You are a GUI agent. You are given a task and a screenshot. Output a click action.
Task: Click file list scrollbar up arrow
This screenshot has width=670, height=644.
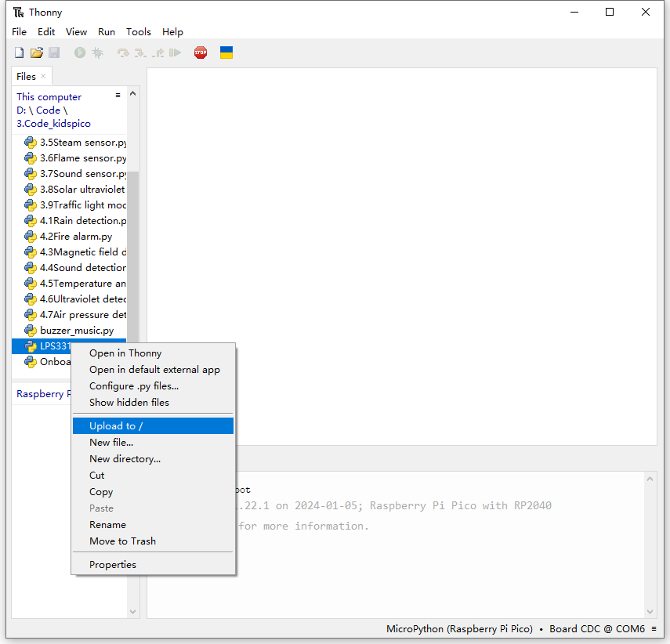(133, 93)
